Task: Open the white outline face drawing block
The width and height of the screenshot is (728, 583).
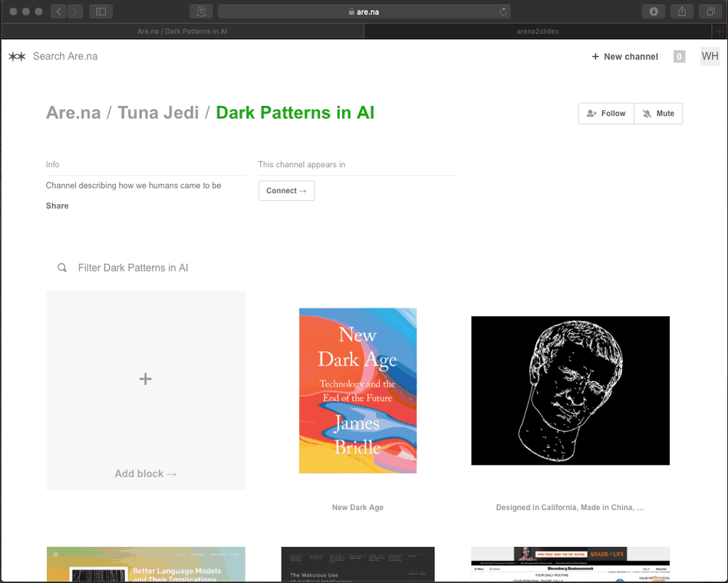Action: coord(570,390)
